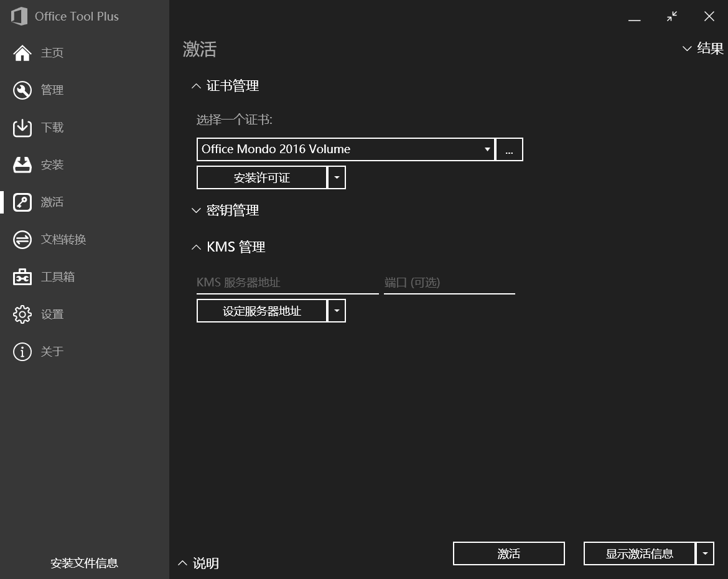This screenshot has width=728, height=579.
Task: Click the 下载 download icon
Action: coord(22,128)
